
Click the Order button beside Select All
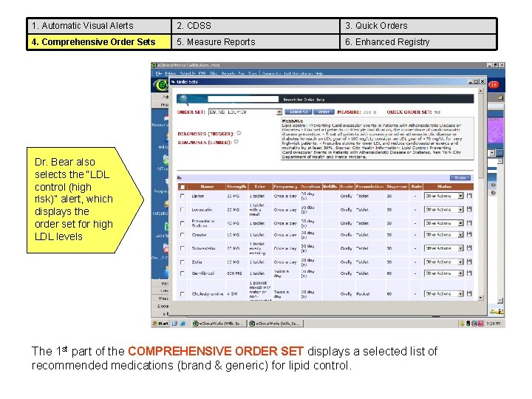[324, 112]
